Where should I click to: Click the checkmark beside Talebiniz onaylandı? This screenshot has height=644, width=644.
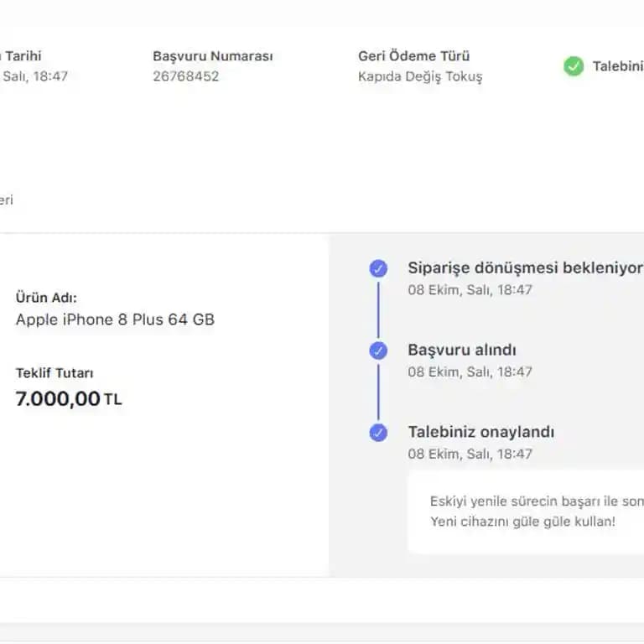click(378, 433)
